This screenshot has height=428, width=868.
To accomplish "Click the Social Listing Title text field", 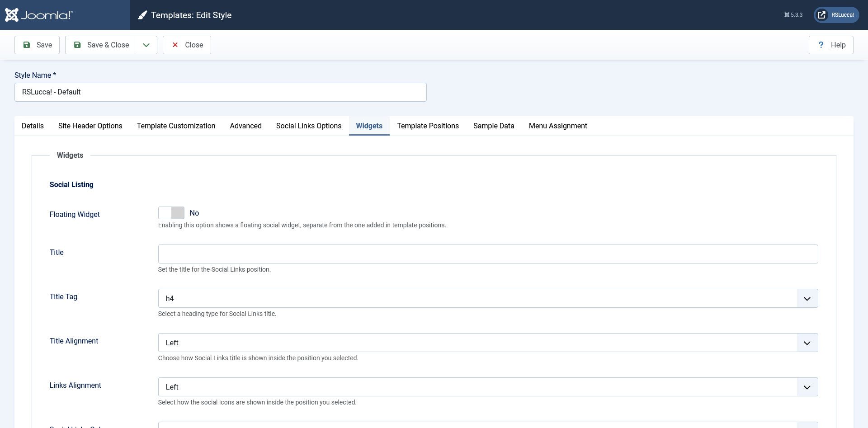I will [x=488, y=254].
